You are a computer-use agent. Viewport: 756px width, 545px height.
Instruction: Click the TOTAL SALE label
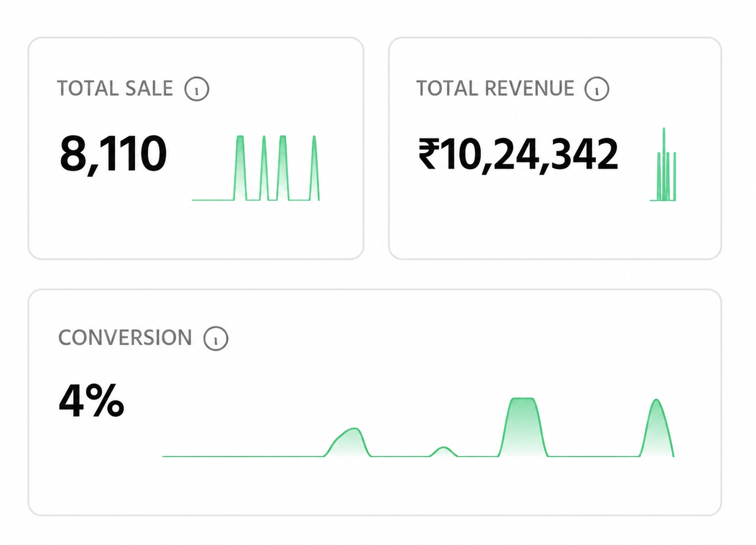pos(115,89)
